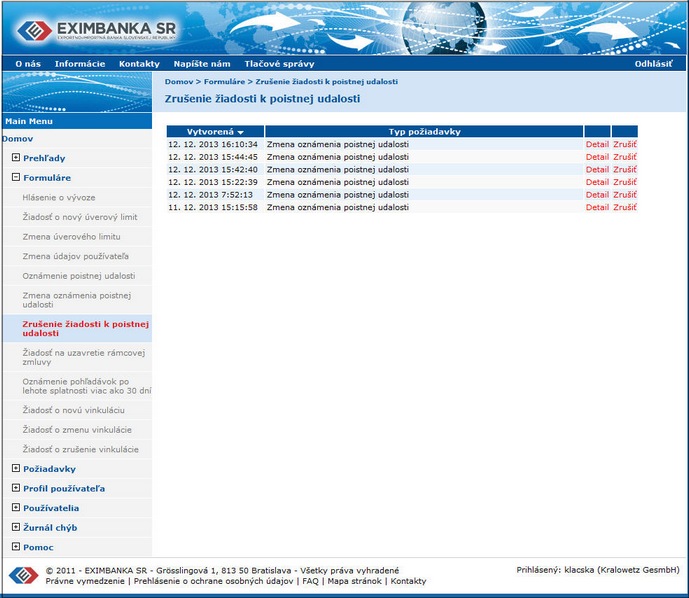Open Zmena údajov používateľa form
Screen dimensions: 689x598
[x=76, y=256]
